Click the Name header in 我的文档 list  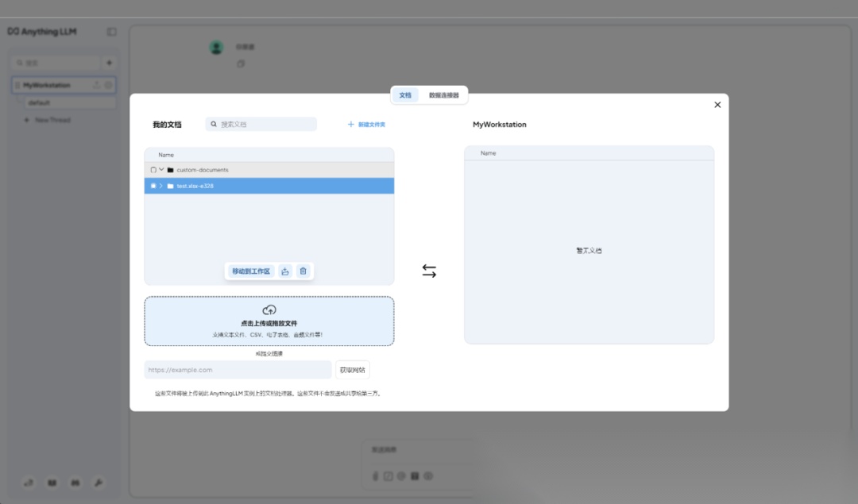[x=166, y=155]
